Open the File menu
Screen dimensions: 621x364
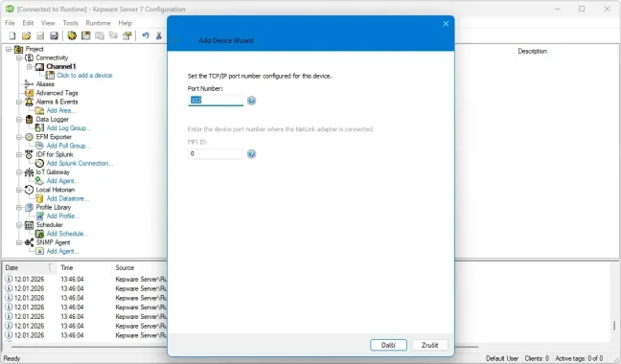10,23
